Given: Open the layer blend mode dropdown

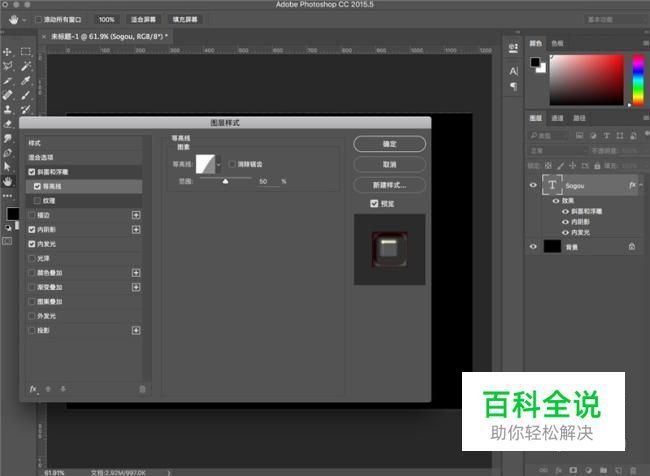Looking at the screenshot, I should pyautogui.click(x=558, y=151).
